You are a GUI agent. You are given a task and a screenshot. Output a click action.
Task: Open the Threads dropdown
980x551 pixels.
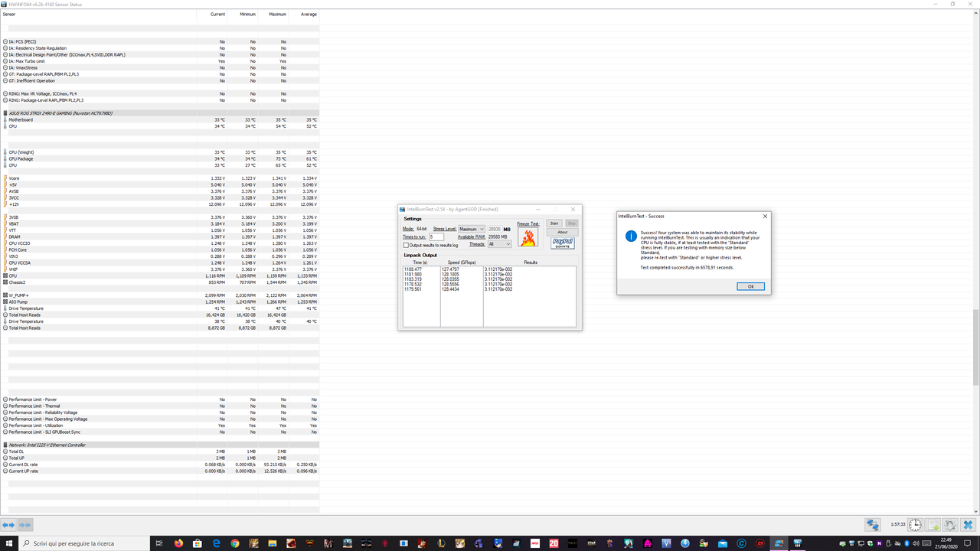point(500,244)
